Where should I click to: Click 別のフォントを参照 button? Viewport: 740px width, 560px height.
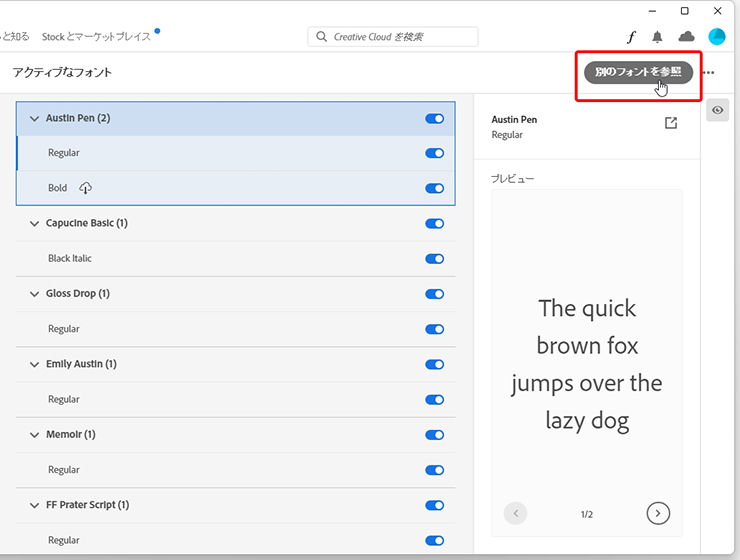(638, 72)
